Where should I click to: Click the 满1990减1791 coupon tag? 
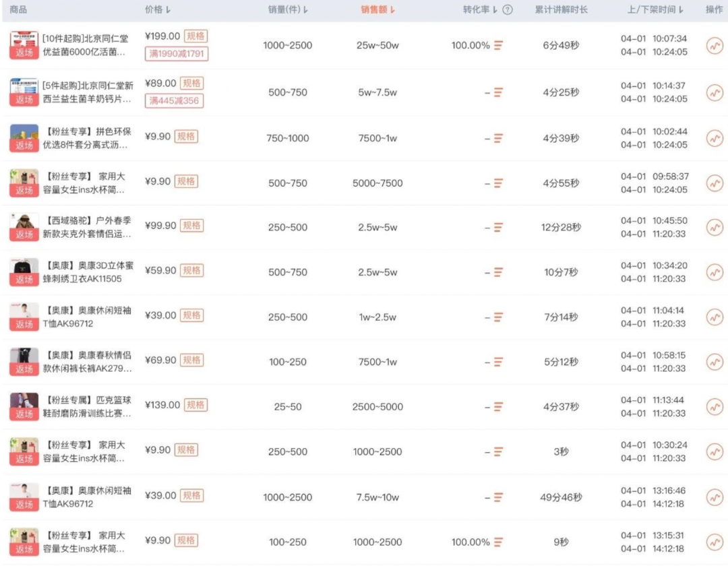[177, 54]
